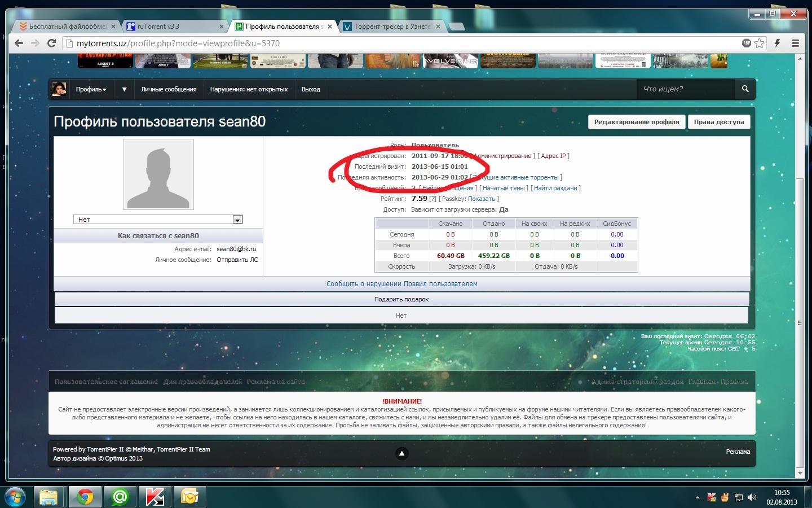
Task: Click the Редактирование профиля button
Action: [636, 122]
